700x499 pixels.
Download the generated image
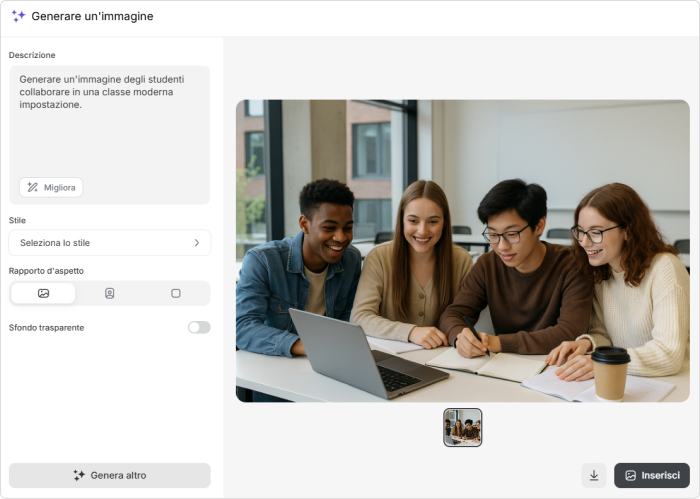594,475
